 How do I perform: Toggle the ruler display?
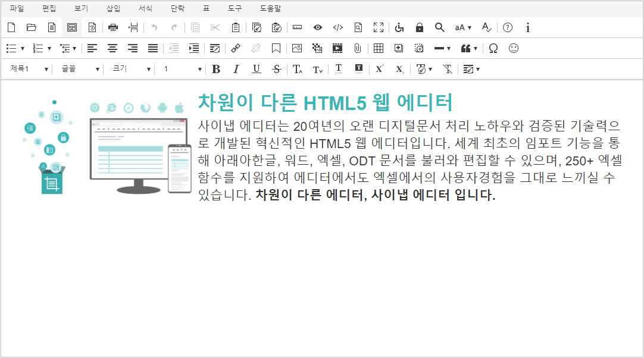click(x=298, y=27)
